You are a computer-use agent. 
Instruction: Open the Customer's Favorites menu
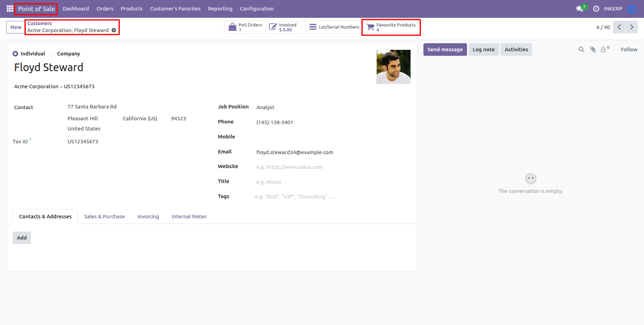click(x=175, y=9)
